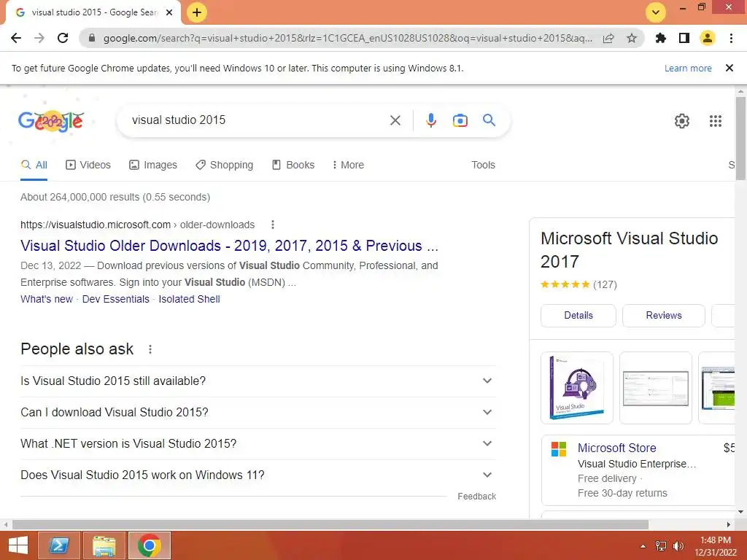Expand What .NET version is Visual Studio 2015?
Screen dimensions: 747x560
258,444
